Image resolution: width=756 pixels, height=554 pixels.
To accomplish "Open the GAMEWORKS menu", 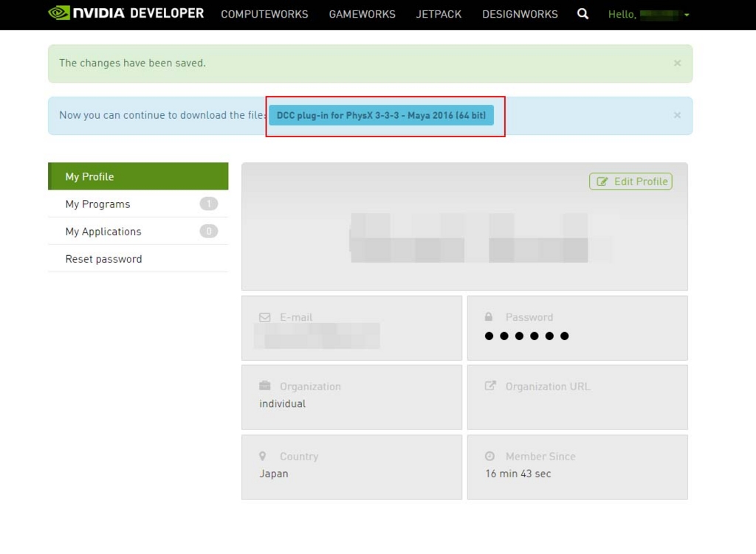I will pos(362,15).
